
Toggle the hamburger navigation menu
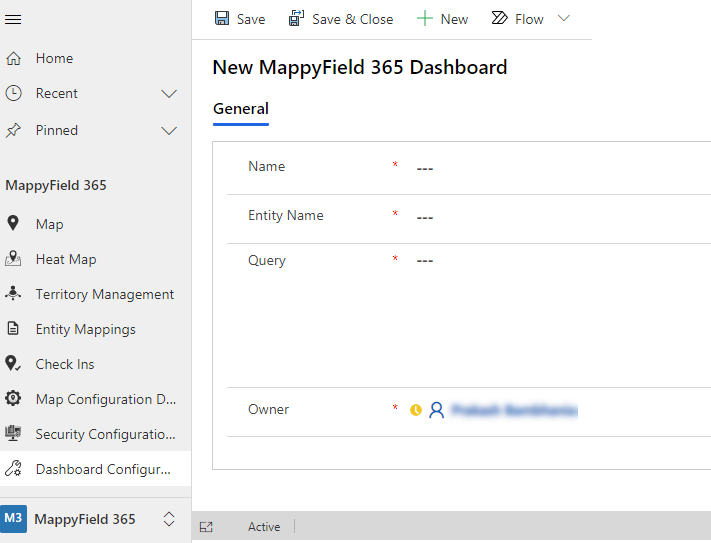pyautogui.click(x=13, y=19)
